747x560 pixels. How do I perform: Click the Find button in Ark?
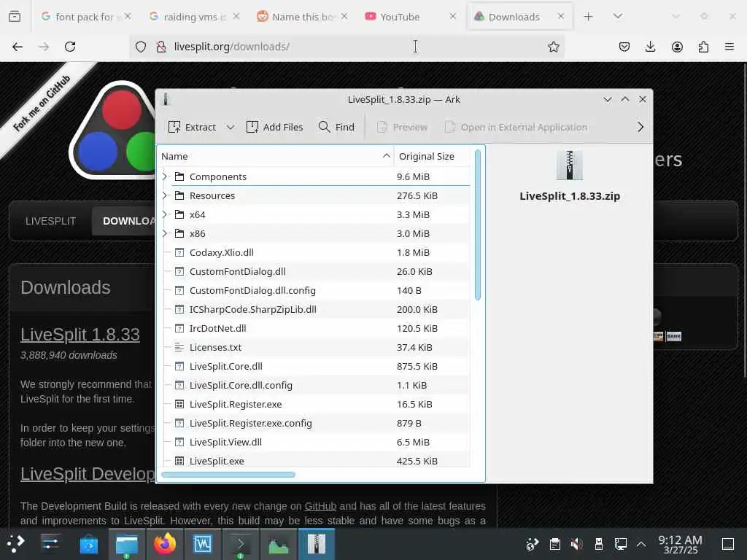(336, 127)
